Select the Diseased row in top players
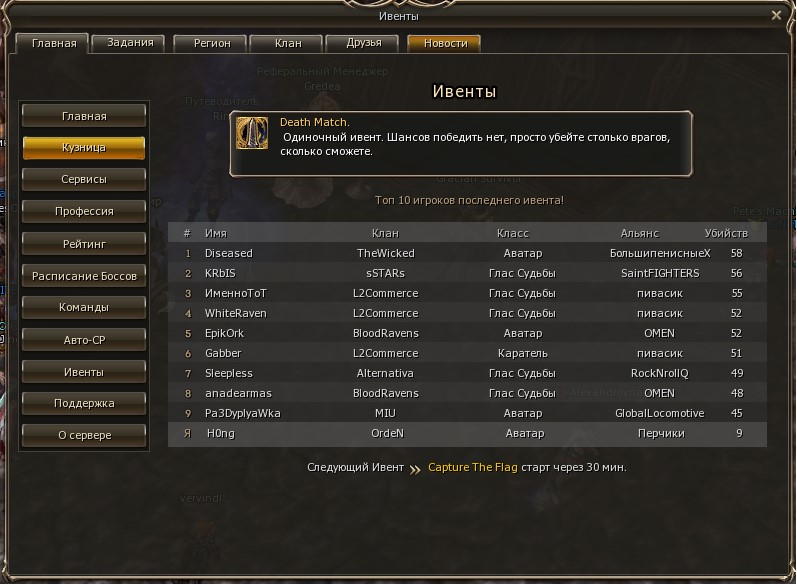The width and height of the screenshot is (797, 585). pyautogui.click(x=467, y=253)
